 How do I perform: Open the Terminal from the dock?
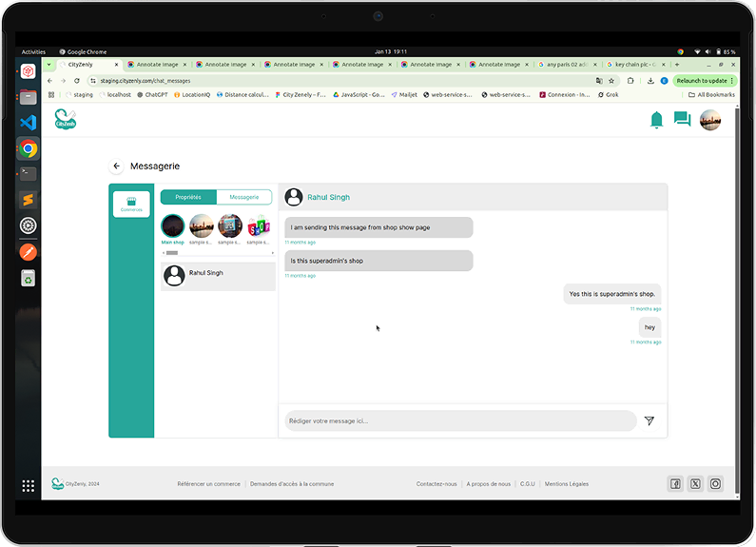28,173
